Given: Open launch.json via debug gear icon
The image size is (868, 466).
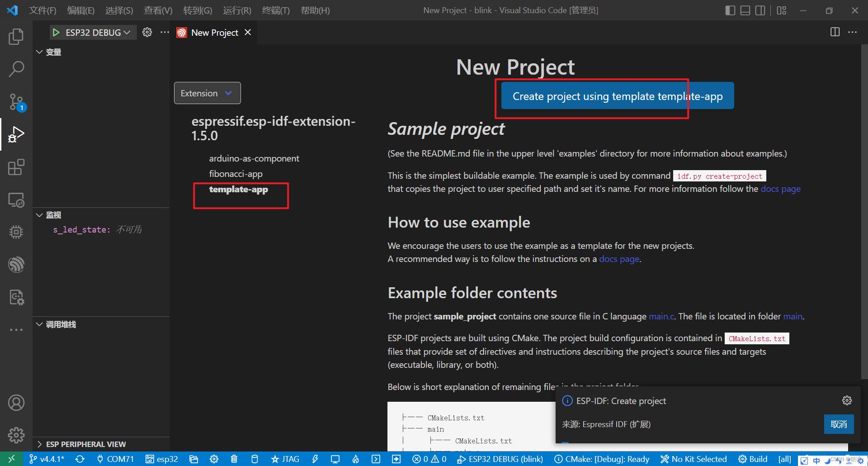Looking at the screenshot, I should (147, 32).
